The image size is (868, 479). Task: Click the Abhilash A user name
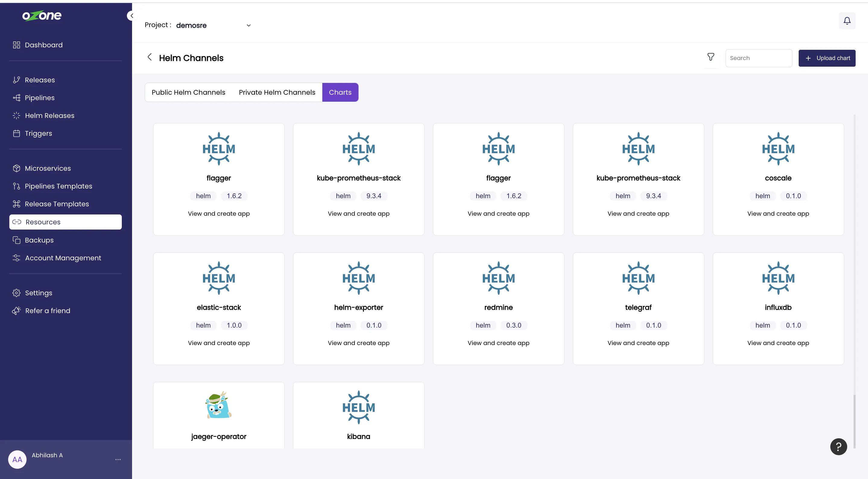point(47,455)
